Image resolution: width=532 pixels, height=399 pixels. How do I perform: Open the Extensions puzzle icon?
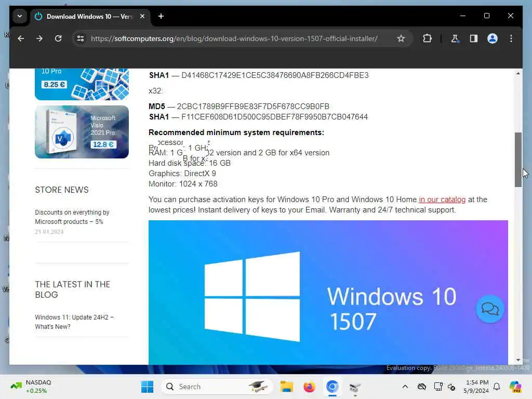tap(427, 38)
